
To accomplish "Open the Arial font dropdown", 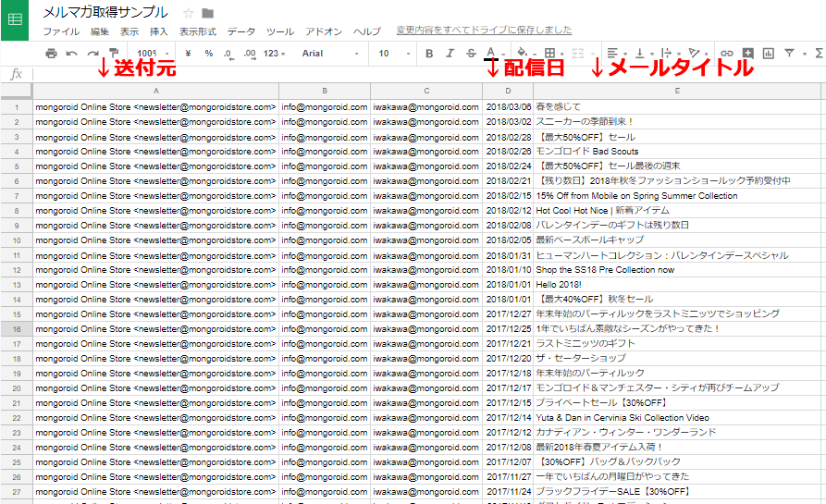I will 330,54.
